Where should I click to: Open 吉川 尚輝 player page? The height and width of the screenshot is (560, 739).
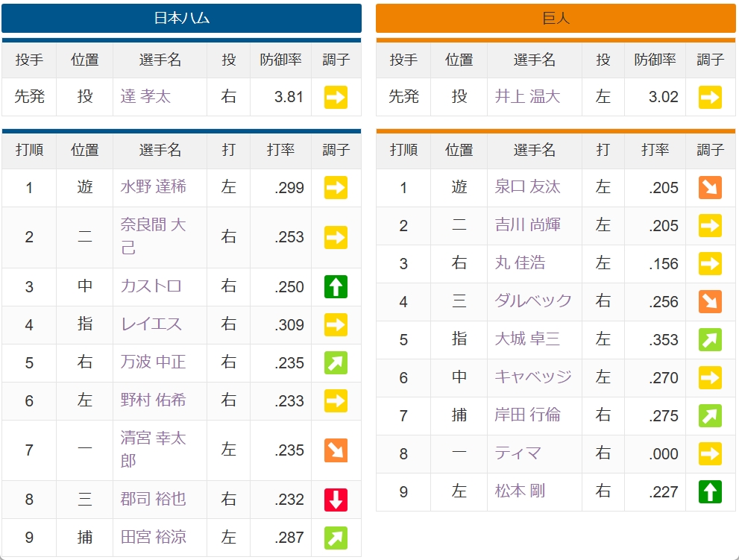coord(527,224)
